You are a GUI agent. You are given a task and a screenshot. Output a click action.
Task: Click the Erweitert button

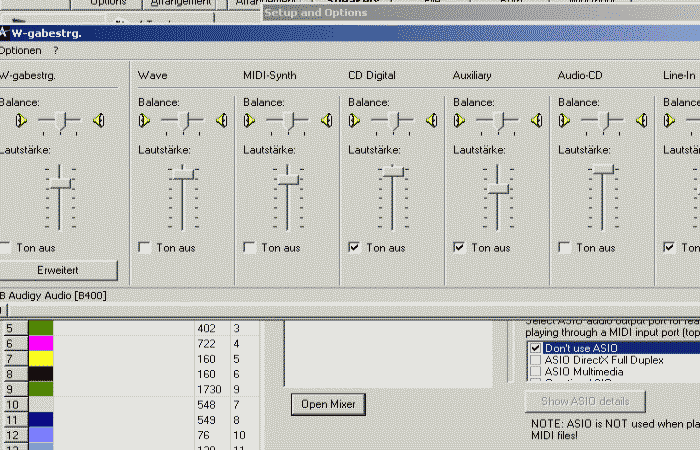[x=58, y=270]
